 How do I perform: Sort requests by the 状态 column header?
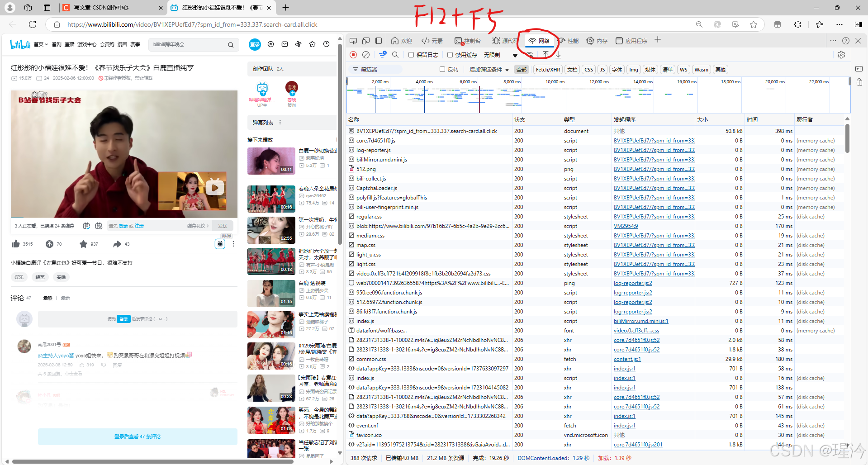point(537,119)
